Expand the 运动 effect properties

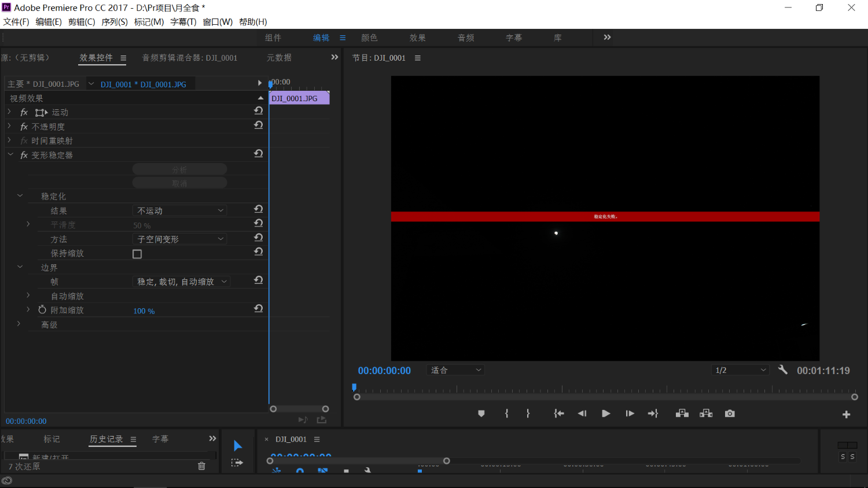coord(9,111)
